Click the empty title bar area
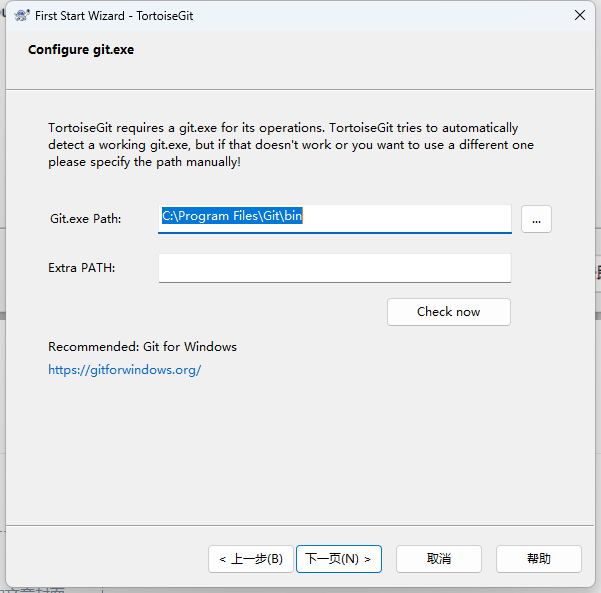601x593 pixels. point(400,15)
